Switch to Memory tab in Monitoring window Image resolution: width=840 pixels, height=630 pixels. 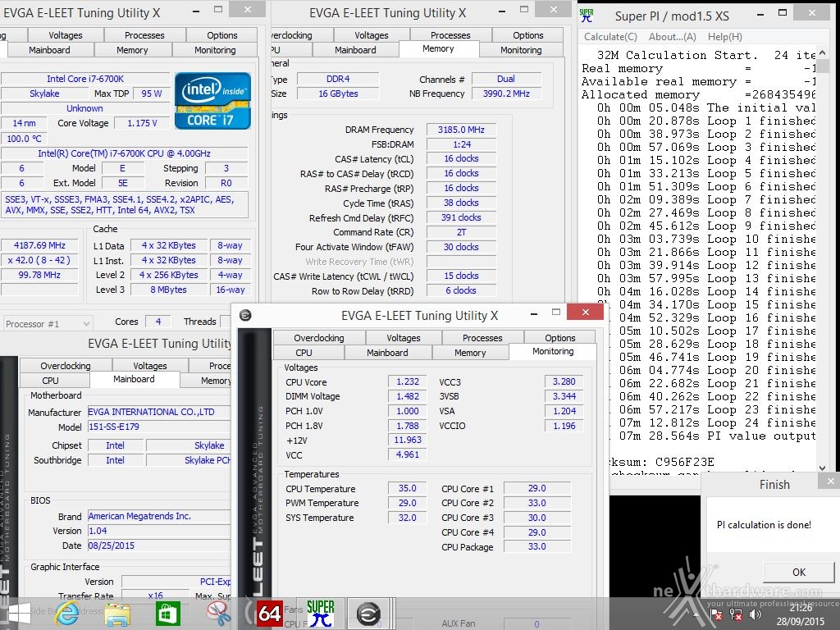click(470, 353)
